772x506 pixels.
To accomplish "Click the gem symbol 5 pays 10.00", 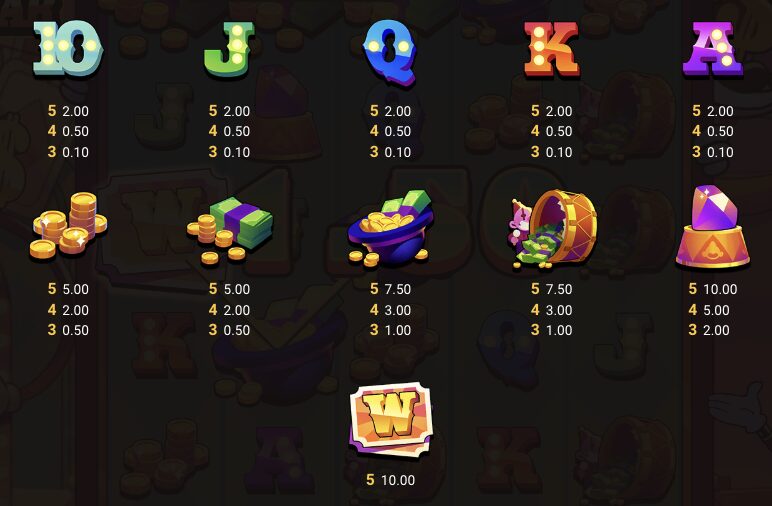I will tap(712, 289).
